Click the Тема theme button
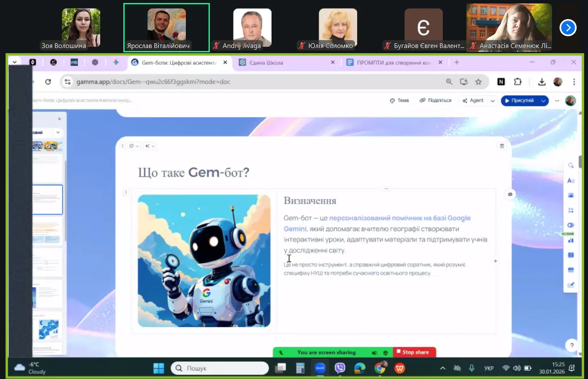588x379 pixels. click(x=399, y=101)
